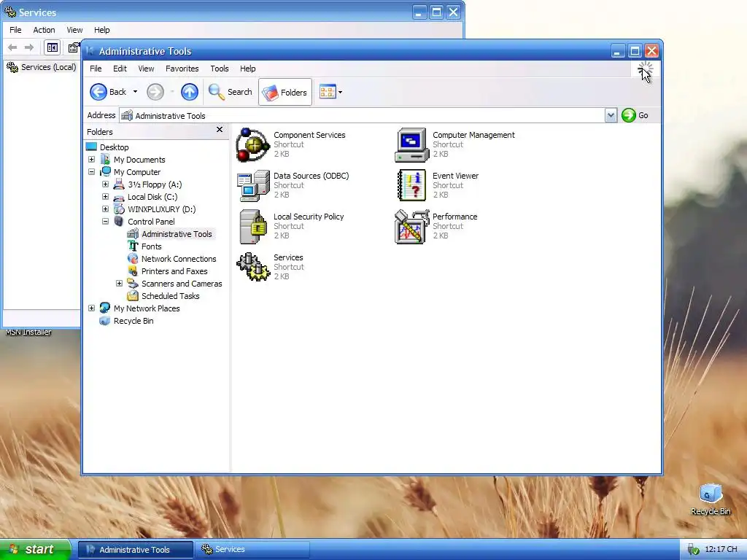
Task: Open the Favorites menu
Action: coord(182,69)
